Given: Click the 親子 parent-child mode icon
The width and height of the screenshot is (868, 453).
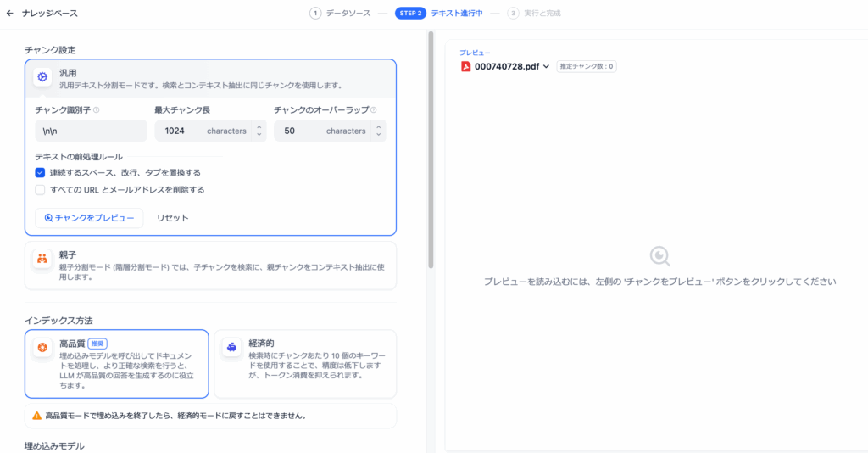Looking at the screenshot, I should (42, 259).
